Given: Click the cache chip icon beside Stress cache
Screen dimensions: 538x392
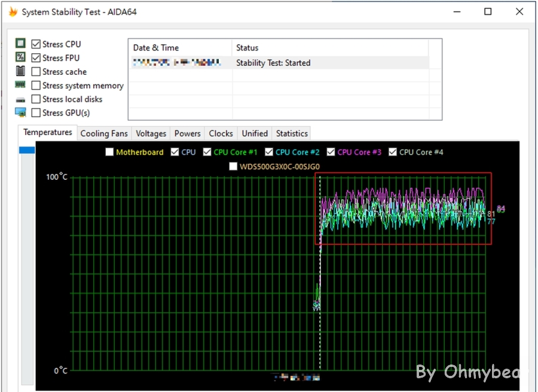Looking at the screenshot, I should coord(20,71).
